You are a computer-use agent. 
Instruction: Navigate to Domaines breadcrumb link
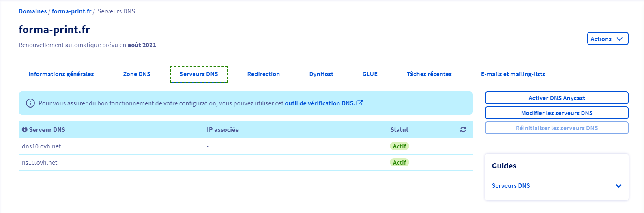(x=33, y=11)
